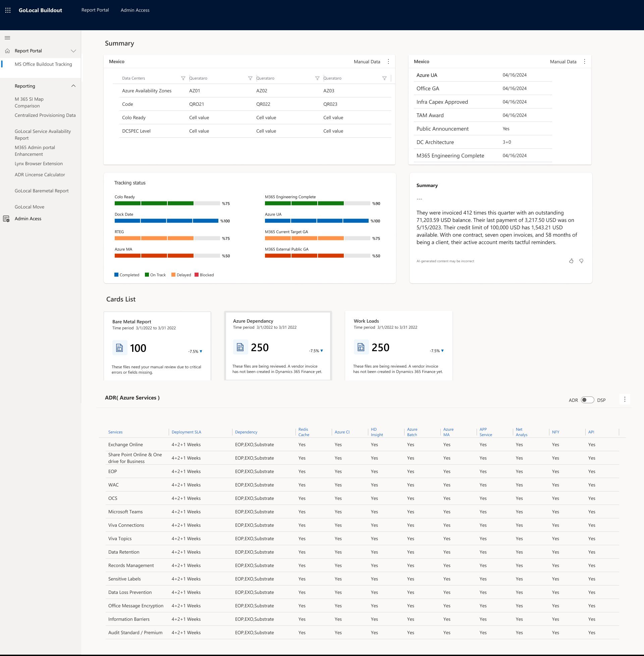The height and width of the screenshot is (656, 644).
Task: Expand the Report Portal sidebar chevron
Action: pos(73,51)
